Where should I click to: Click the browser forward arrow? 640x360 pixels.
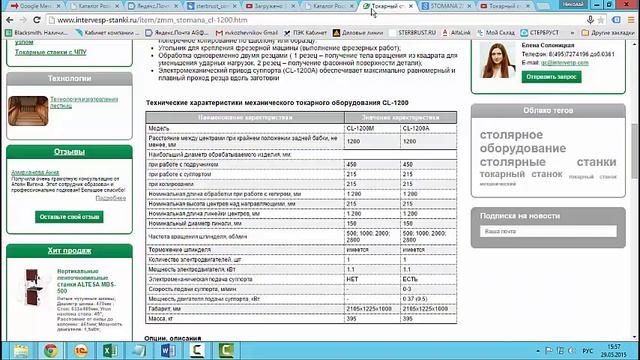[x=23, y=20]
